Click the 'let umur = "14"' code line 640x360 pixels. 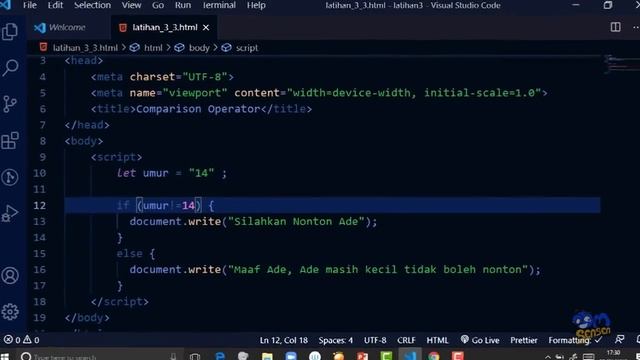(171, 173)
